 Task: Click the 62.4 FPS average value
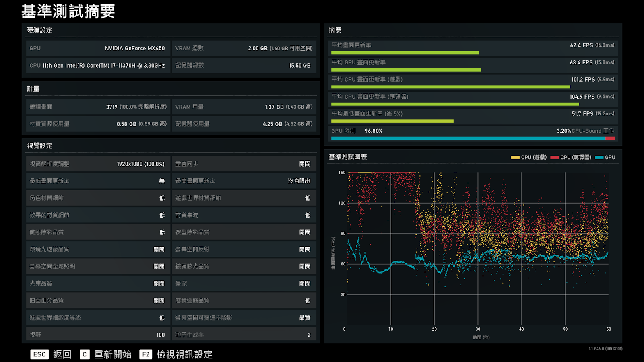581,45
